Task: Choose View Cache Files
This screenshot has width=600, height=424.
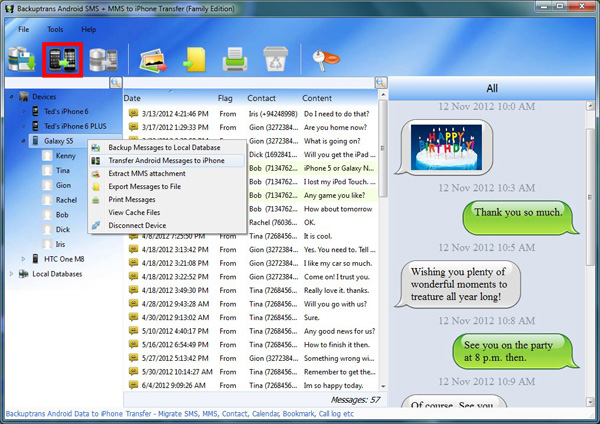Action: pyautogui.click(x=167, y=212)
